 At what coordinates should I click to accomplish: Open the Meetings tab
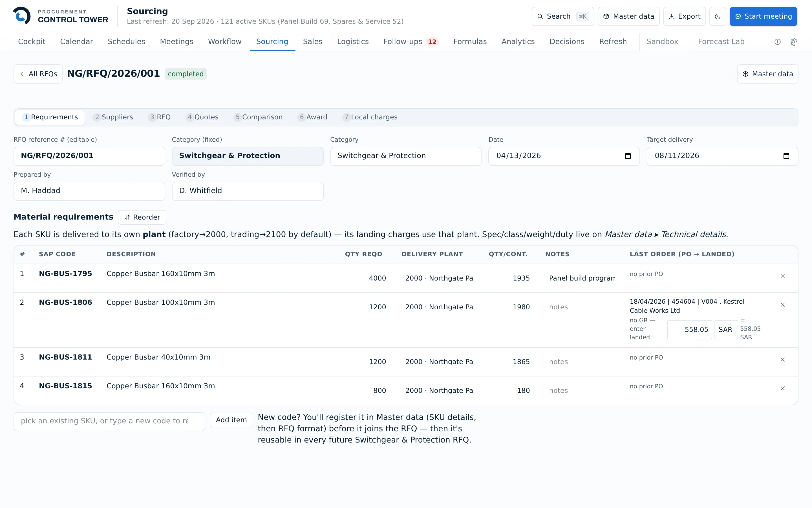tap(176, 42)
